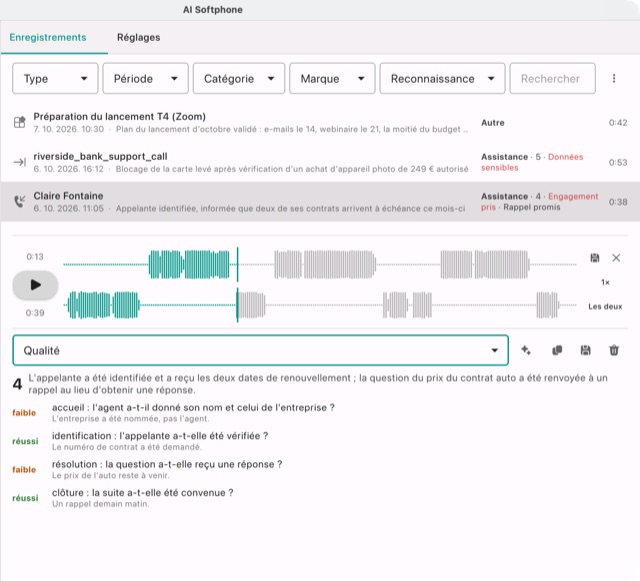The width and height of the screenshot is (640, 581).
Task: Click the faible rating beside accueil
Action: coord(24,413)
